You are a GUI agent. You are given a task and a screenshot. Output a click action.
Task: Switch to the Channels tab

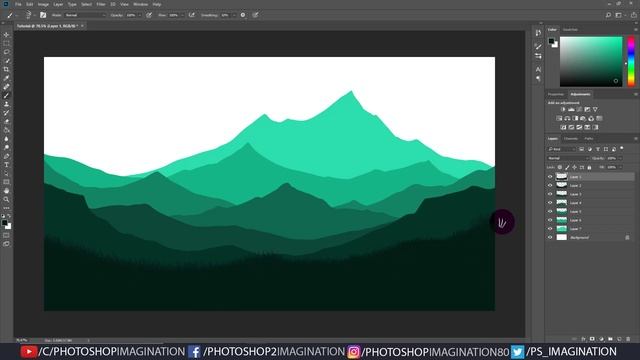click(x=571, y=139)
